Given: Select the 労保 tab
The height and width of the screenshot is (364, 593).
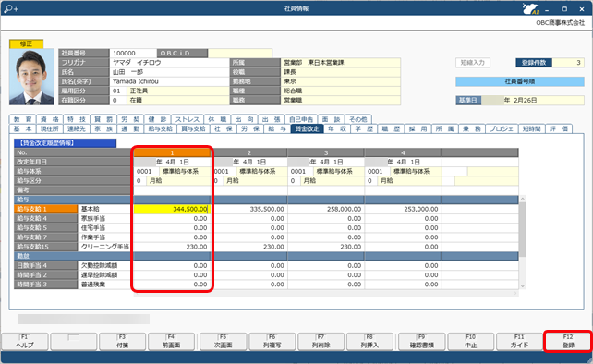Looking at the screenshot, I should coord(250,128).
